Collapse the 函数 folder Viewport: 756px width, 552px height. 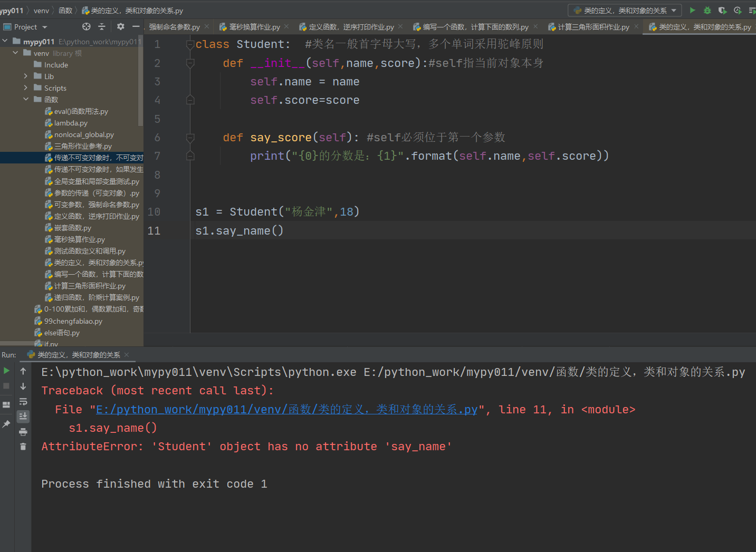click(26, 99)
